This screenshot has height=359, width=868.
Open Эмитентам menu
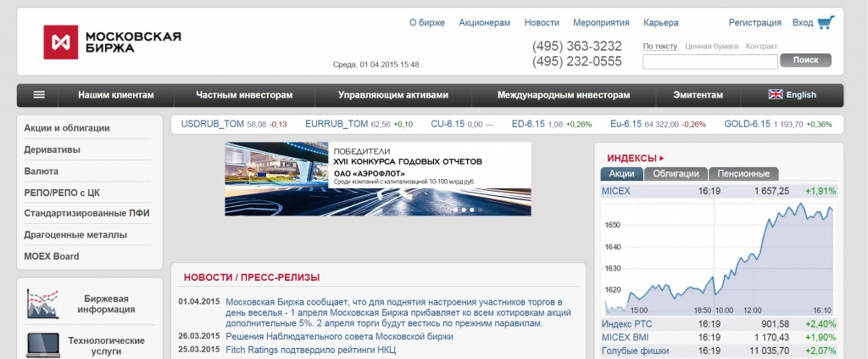point(698,95)
